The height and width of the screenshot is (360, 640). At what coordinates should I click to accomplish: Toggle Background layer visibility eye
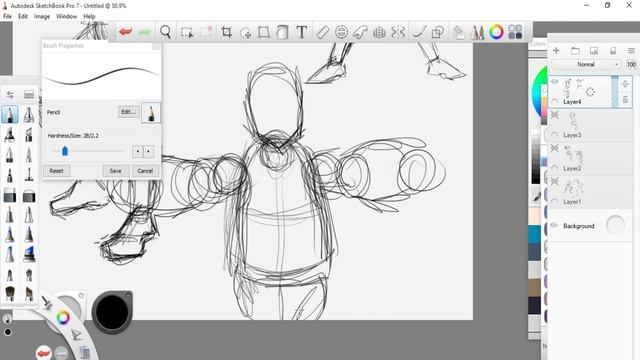coord(554,225)
